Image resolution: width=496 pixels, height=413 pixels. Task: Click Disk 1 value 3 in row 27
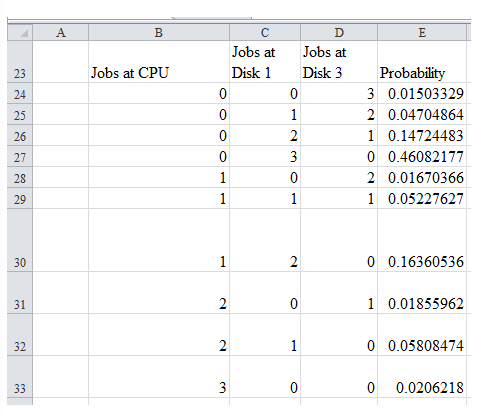click(x=265, y=156)
